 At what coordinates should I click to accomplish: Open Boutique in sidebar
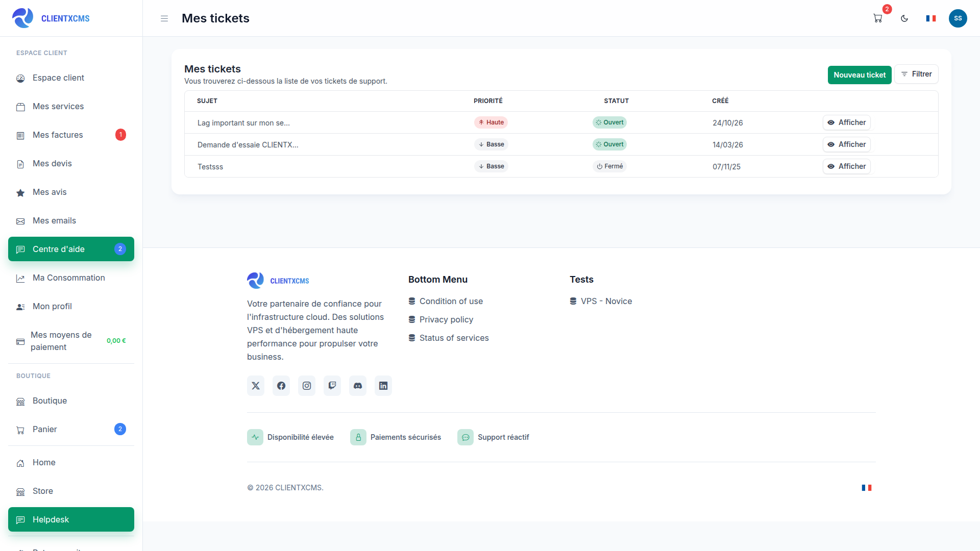pos(71,401)
